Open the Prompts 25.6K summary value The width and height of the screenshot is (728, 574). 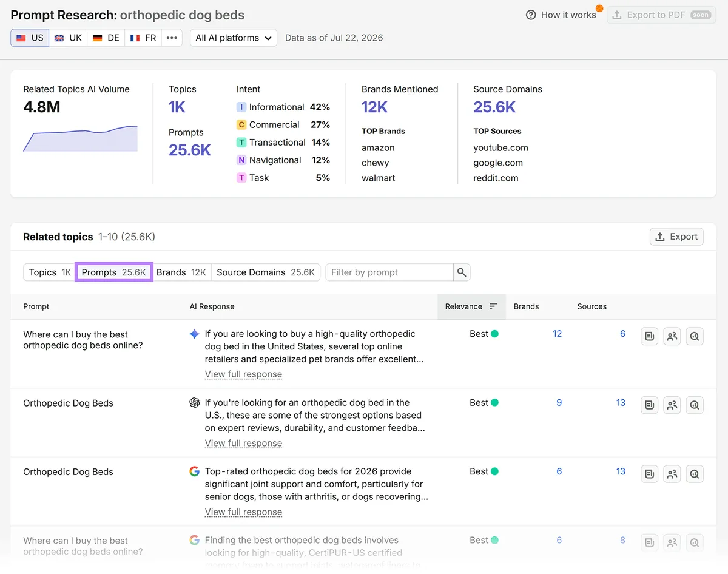point(190,150)
